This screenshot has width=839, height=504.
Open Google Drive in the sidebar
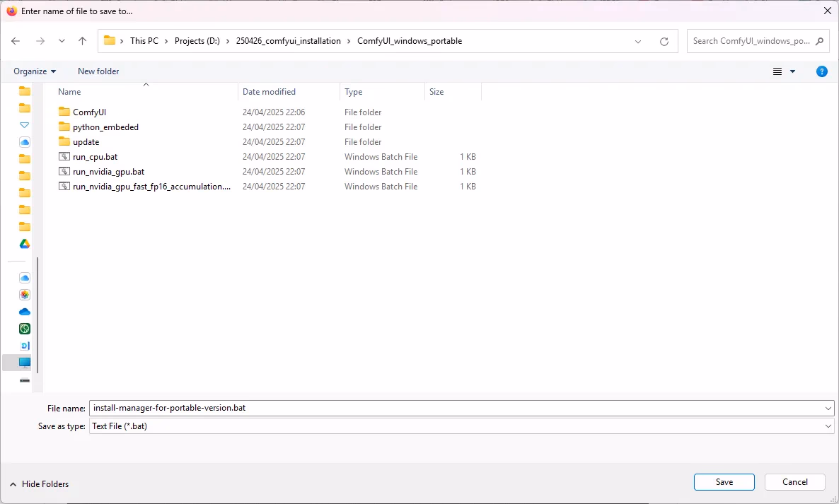[x=25, y=244]
